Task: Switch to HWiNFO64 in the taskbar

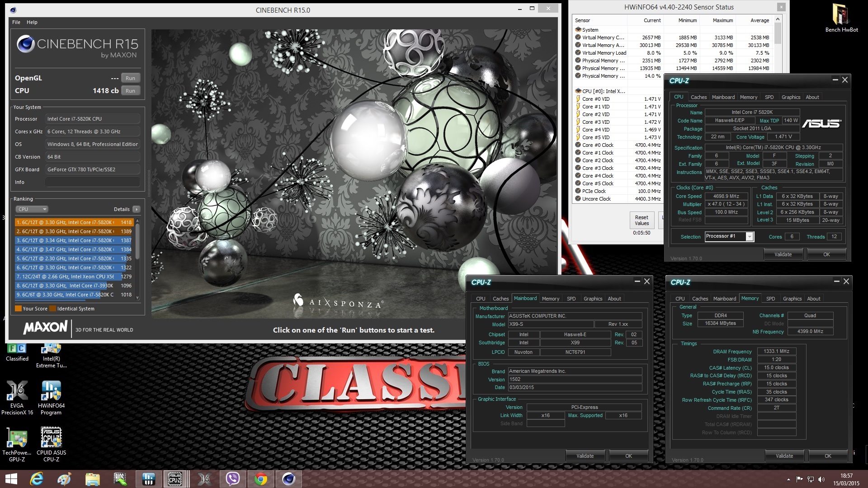Action: pyautogui.click(x=148, y=479)
